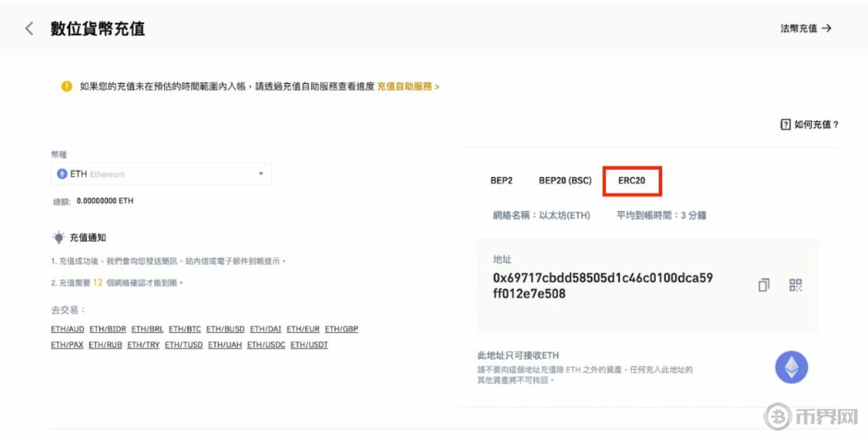Viewport: 868px width, 442px height.
Task: Open the ETH/BUSD trading pair
Action: [225, 329]
